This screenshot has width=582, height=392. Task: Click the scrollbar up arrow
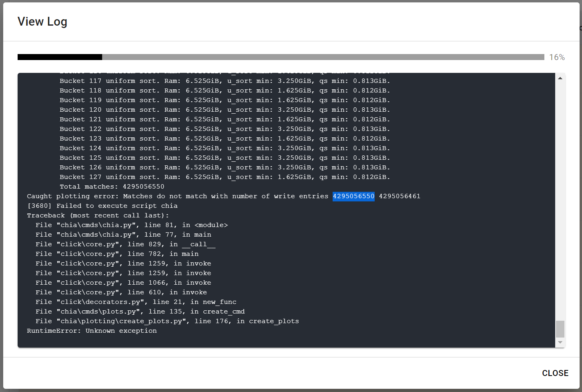tap(560, 78)
